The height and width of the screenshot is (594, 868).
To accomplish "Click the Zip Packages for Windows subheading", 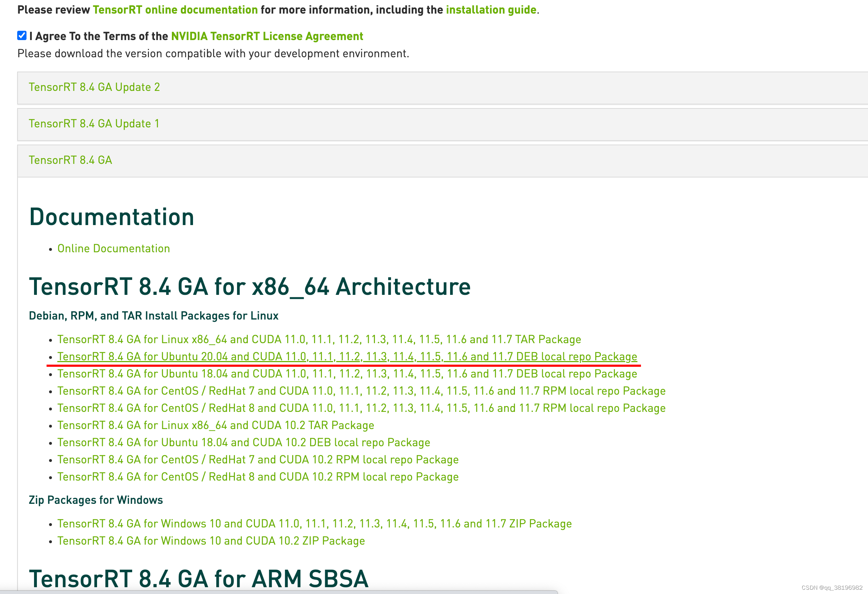I will 96,500.
